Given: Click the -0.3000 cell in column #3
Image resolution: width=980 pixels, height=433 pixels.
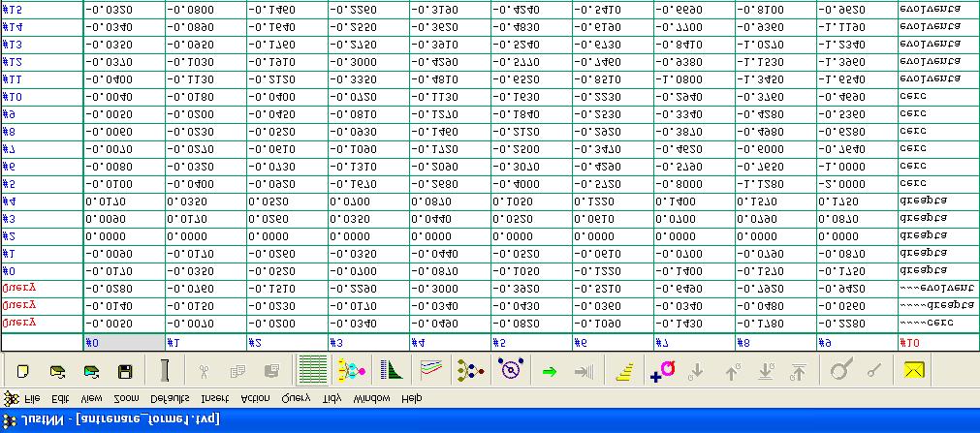Looking at the screenshot, I should tap(368, 63).
